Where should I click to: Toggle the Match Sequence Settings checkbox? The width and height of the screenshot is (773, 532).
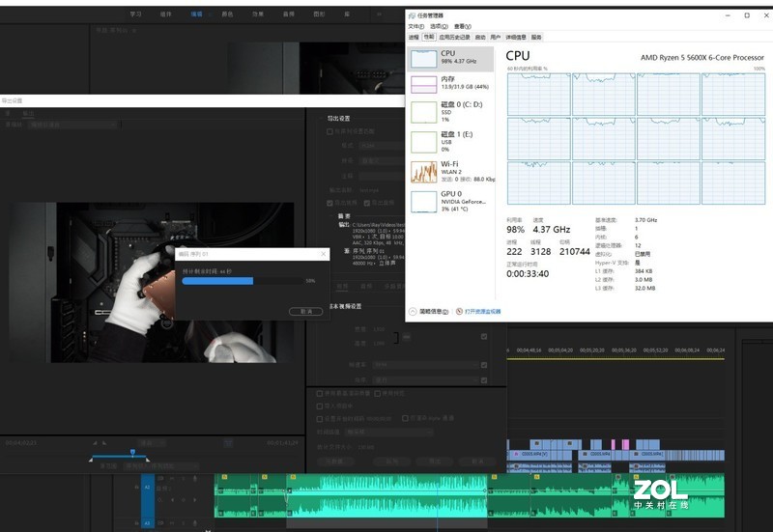[329, 130]
